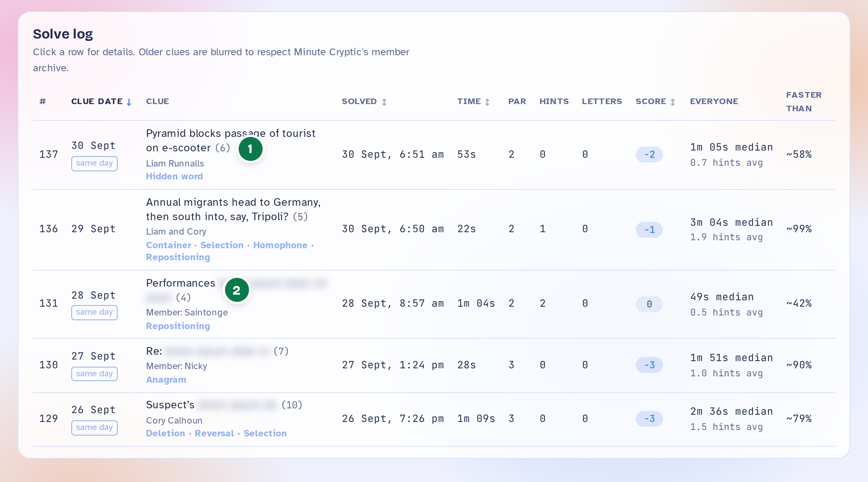The height and width of the screenshot is (482, 868).
Task: Click setter name Liam Runnalls
Action: click(x=175, y=163)
